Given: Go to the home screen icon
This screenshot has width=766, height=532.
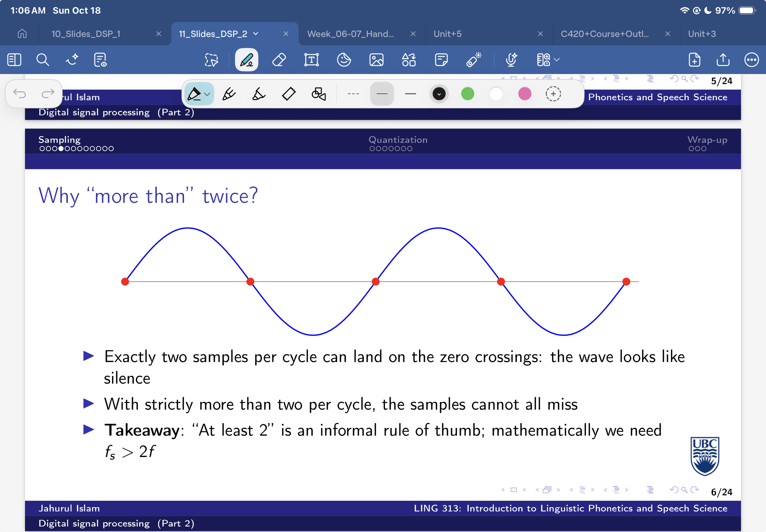Looking at the screenshot, I should (x=22, y=34).
